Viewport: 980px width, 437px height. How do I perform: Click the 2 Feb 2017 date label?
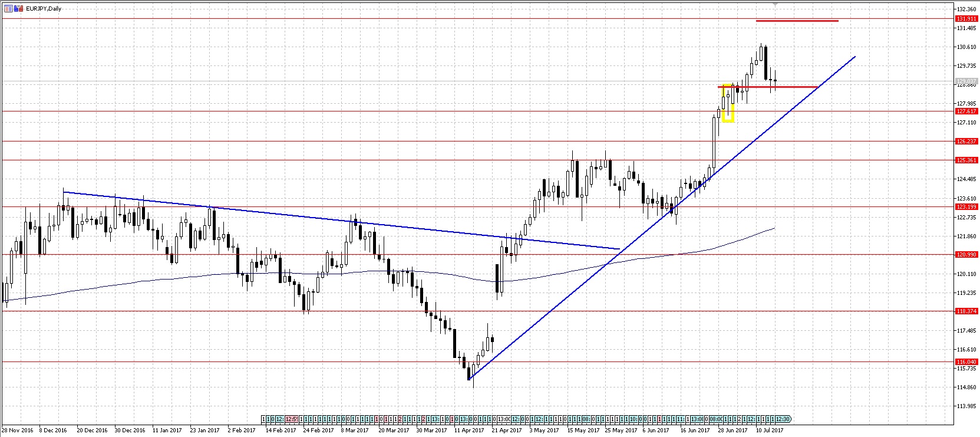242,430
